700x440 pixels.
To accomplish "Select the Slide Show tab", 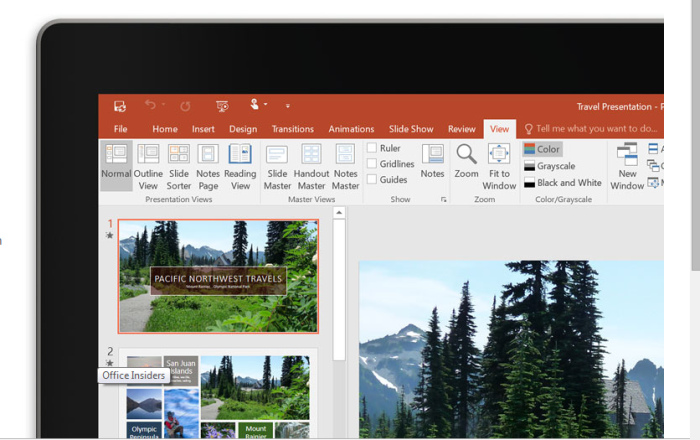I will pyautogui.click(x=411, y=129).
